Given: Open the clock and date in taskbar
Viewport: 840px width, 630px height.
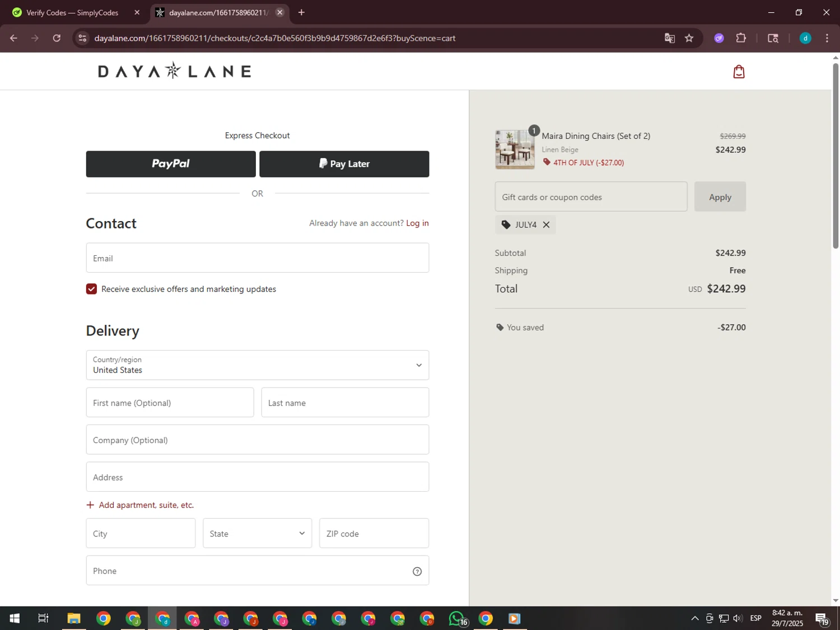Looking at the screenshot, I should pyautogui.click(x=787, y=618).
